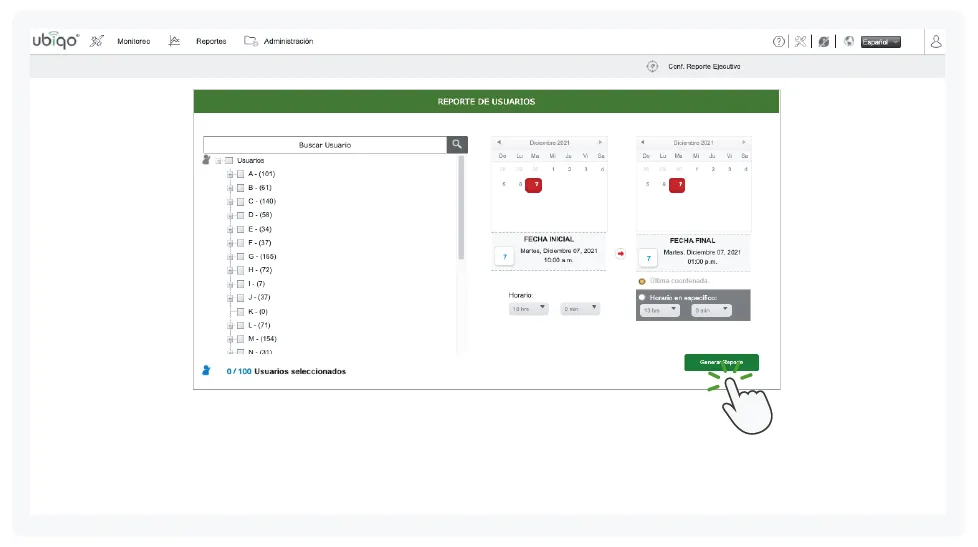
Task: Expand the M - (154) tree group
Action: (230, 339)
